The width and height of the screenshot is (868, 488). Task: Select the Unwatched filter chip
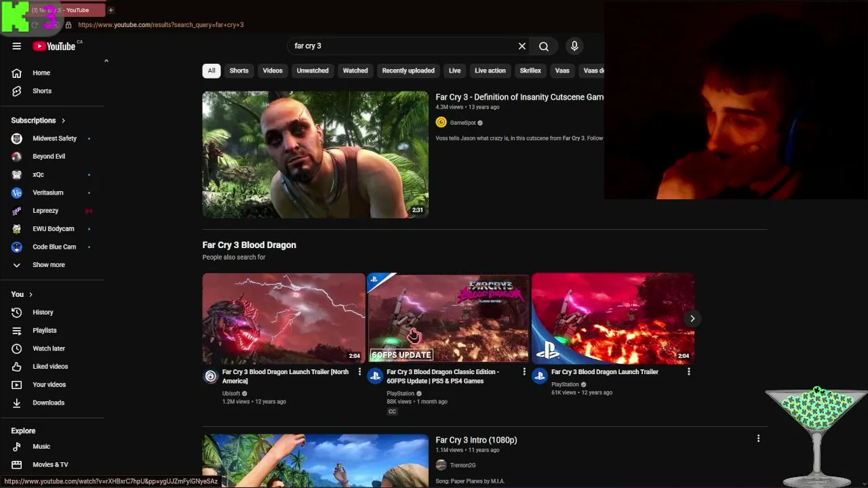click(313, 70)
